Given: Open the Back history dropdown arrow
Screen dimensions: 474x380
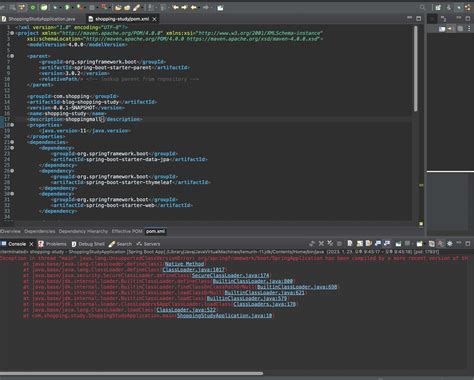Looking at the screenshot, I should coord(199,7).
